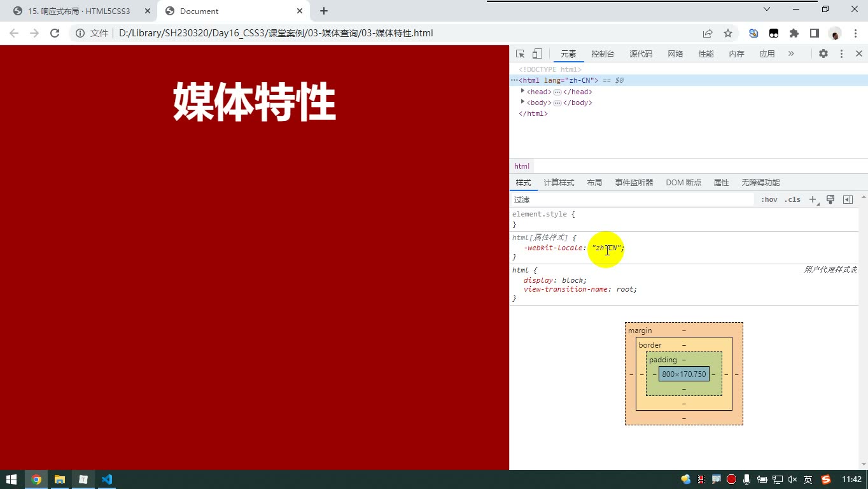Viewport: 868px width, 489px height.
Task: Toggle the device toolbar icon
Action: point(537,54)
